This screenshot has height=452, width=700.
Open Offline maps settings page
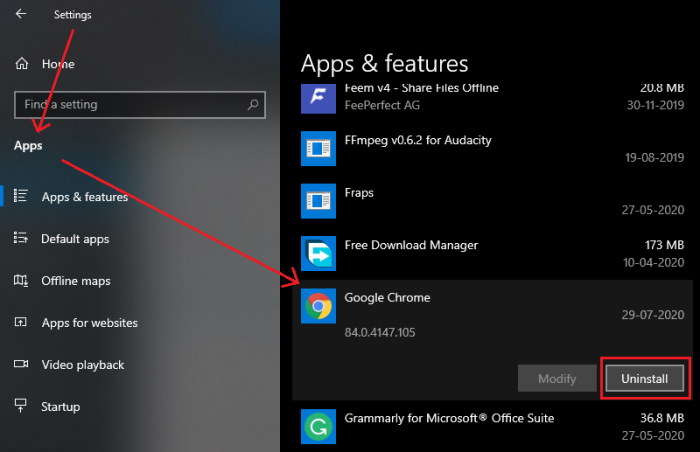pos(76,281)
